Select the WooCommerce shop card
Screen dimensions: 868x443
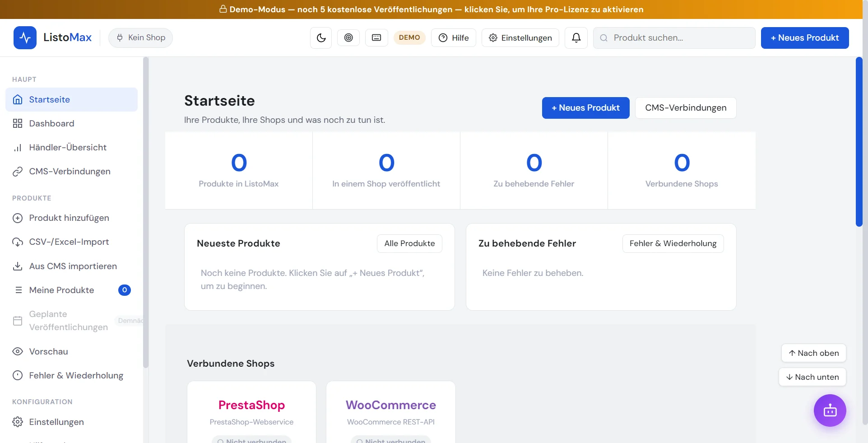point(391,412)
